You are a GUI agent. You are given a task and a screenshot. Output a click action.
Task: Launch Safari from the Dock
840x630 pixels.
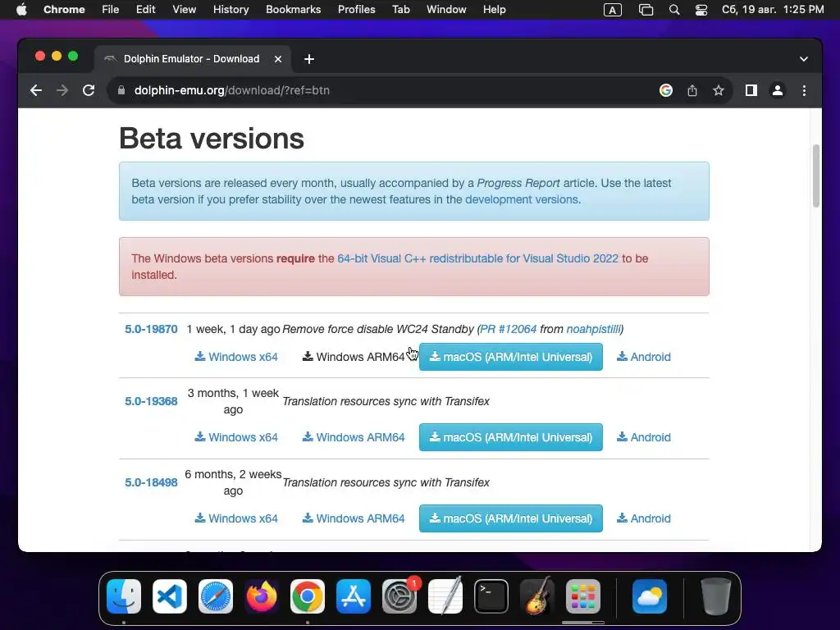coord(216,596)
